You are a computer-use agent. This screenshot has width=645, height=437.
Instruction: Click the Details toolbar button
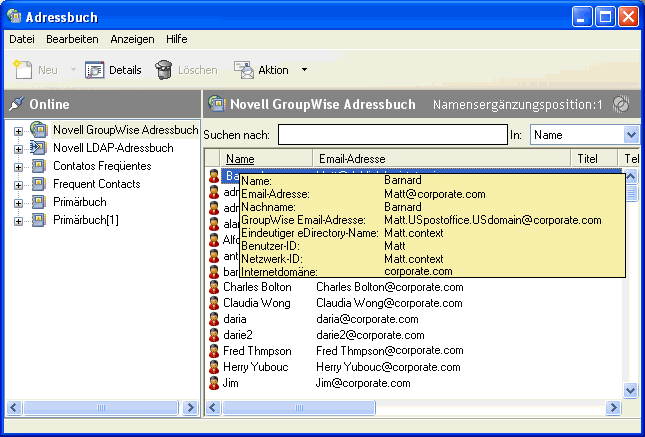pyautogui.click(x=113, y=70)
